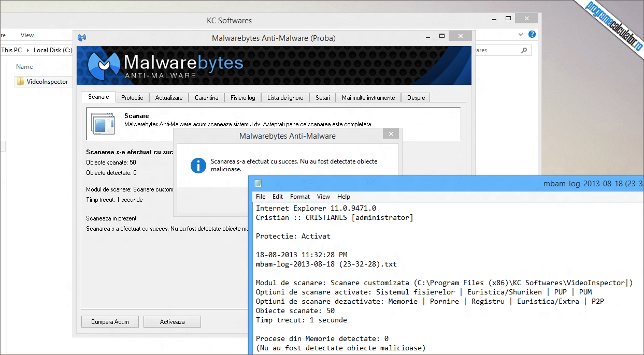The image size is (644, 355).
Task: Open the Fisiere log tab
Action: click(243, 98)
